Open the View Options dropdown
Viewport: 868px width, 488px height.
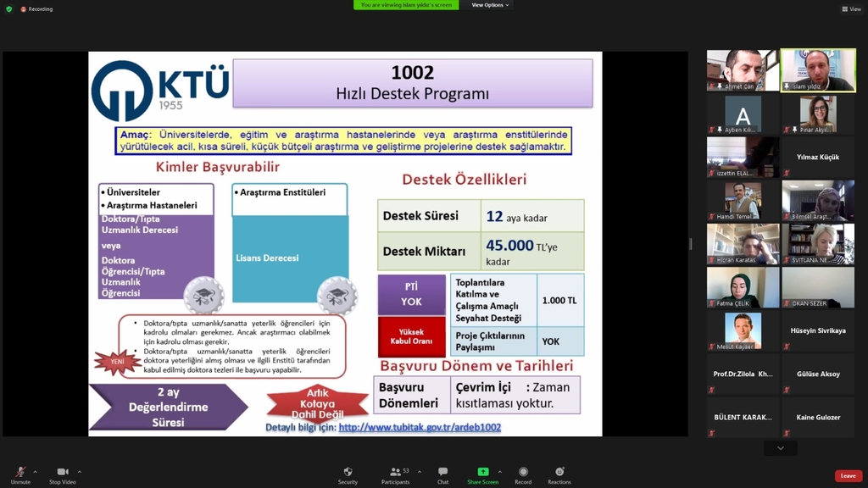coord(490,5)
